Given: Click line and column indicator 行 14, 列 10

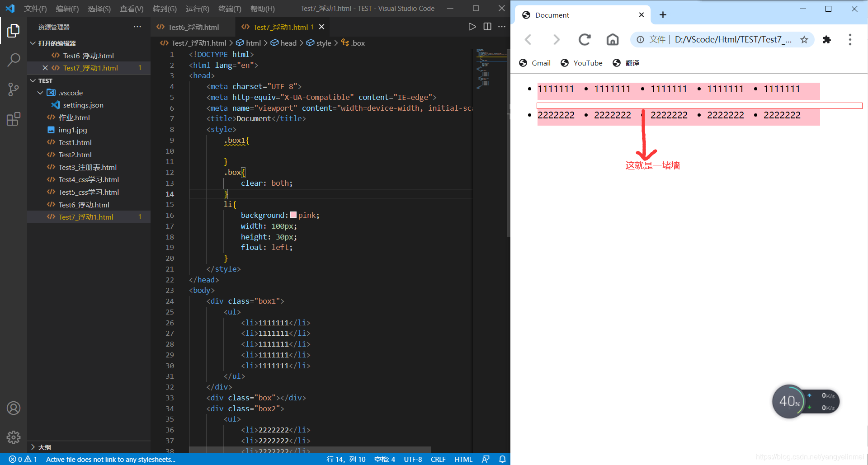Looking at the screenshot, I should pos(346,459).
